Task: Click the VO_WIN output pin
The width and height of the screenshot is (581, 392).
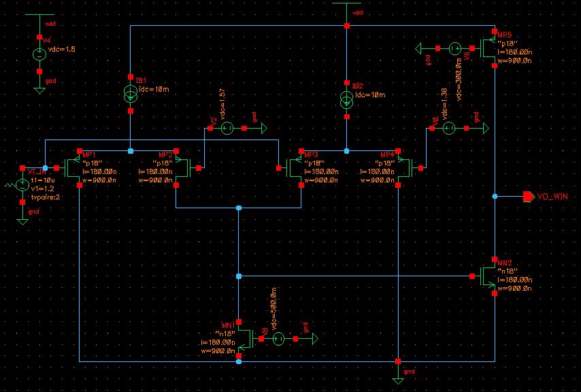Action: coord(529,197)
